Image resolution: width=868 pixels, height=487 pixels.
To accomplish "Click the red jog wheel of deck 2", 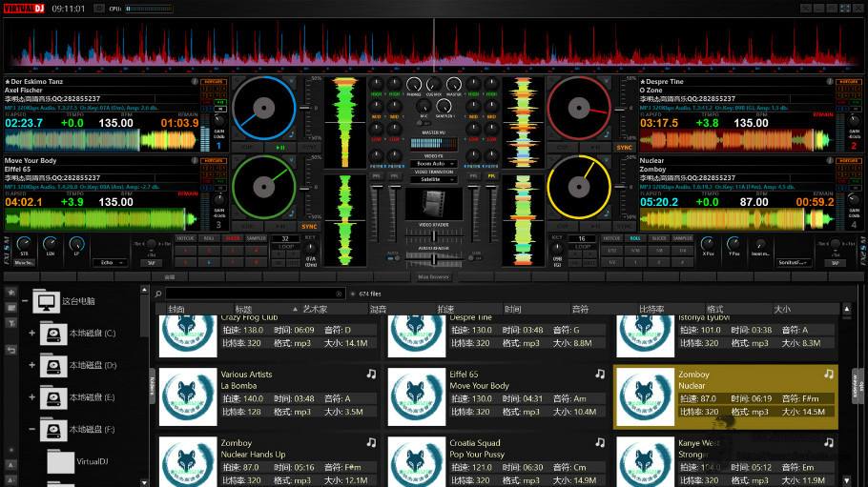I will [x=579, y=108].
